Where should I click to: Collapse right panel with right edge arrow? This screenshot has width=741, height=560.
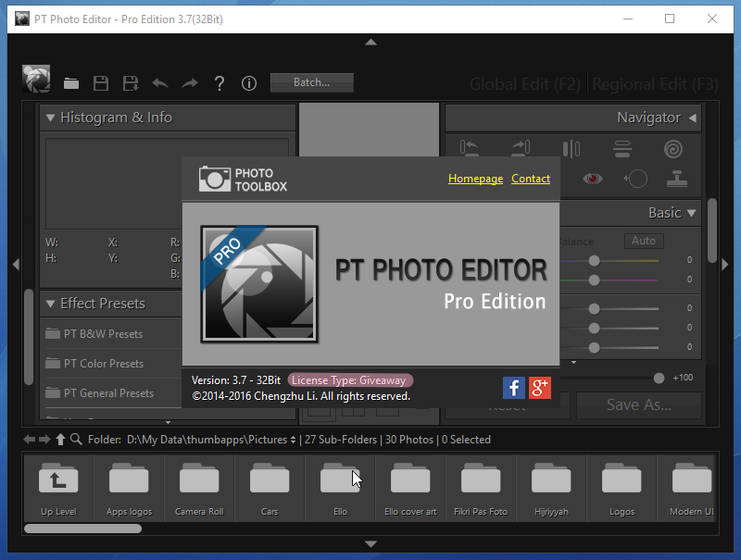725,265
